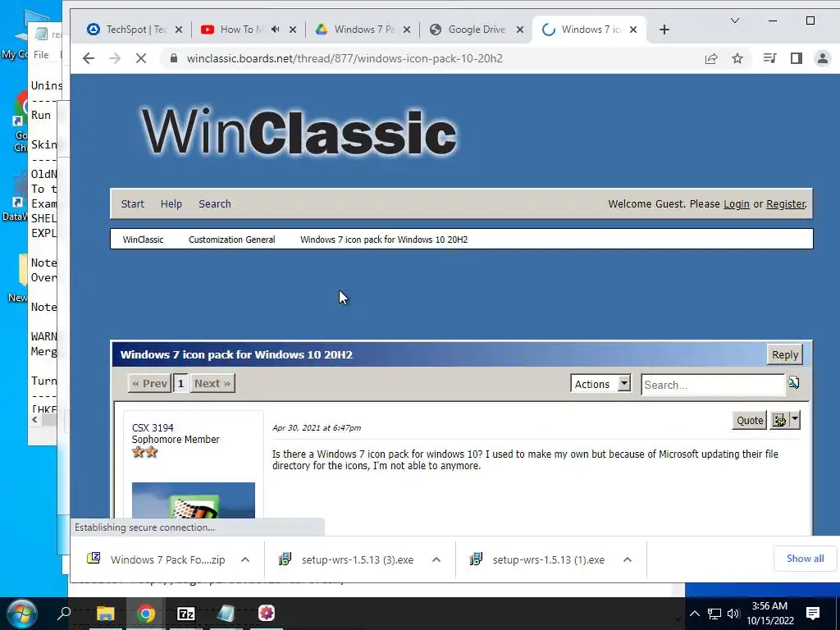The height and width of the screenshot is (630, 840).
Task: Expand the post options dropdown arrow next to Quote
Action: click(795, 420)
